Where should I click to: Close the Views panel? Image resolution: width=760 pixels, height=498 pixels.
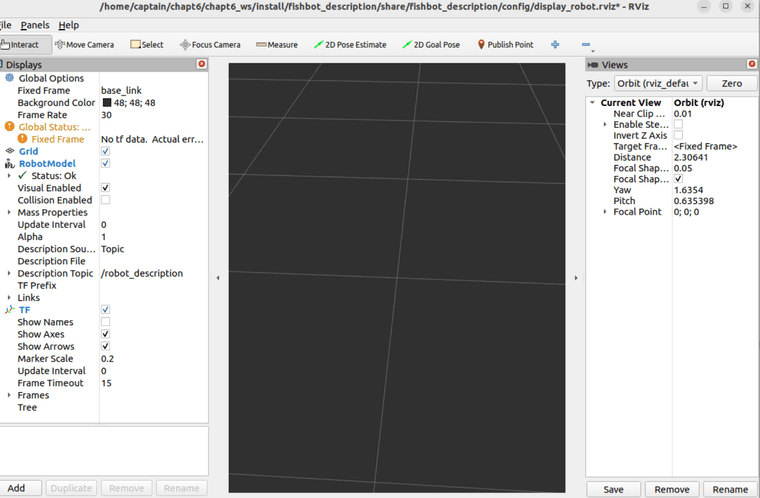[752, 64]
